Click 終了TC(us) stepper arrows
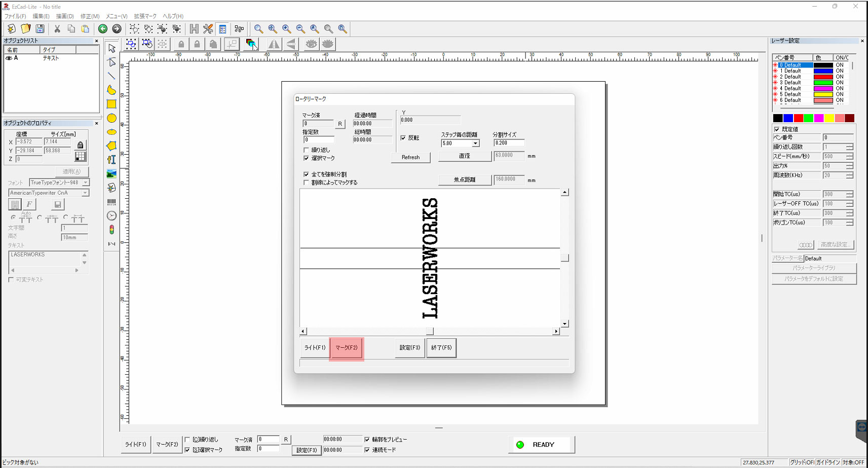Screen dimensions: 868x468 coord(850,213)
